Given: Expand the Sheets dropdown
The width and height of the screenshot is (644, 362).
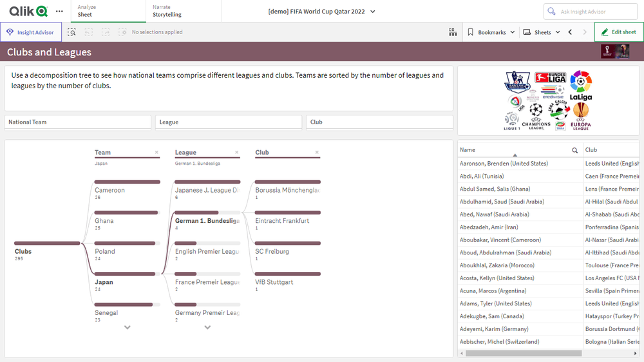Looking at the screenshot, I should (542, 32).
